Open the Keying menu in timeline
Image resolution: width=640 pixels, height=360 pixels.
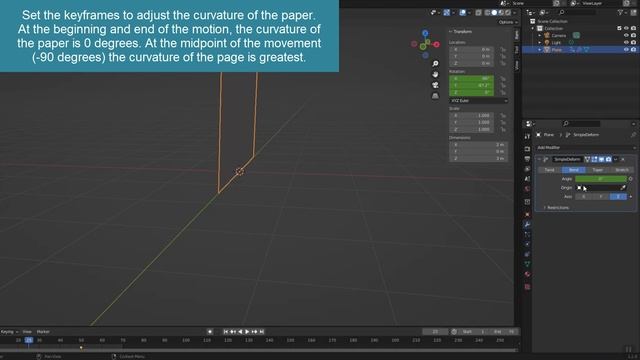click(x=9, y=332)
